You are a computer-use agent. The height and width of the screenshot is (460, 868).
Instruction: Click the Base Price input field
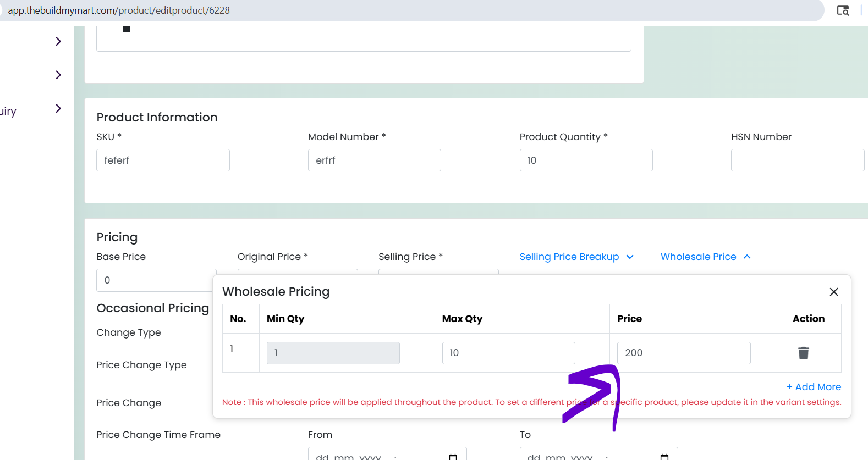155,280
